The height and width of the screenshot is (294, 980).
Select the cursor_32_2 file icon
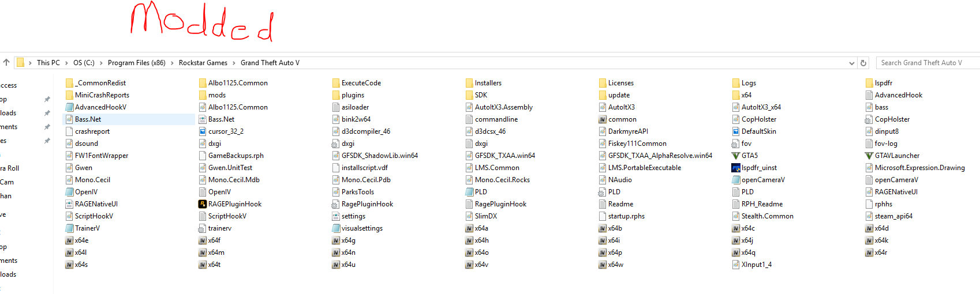(x=203, y=131)
